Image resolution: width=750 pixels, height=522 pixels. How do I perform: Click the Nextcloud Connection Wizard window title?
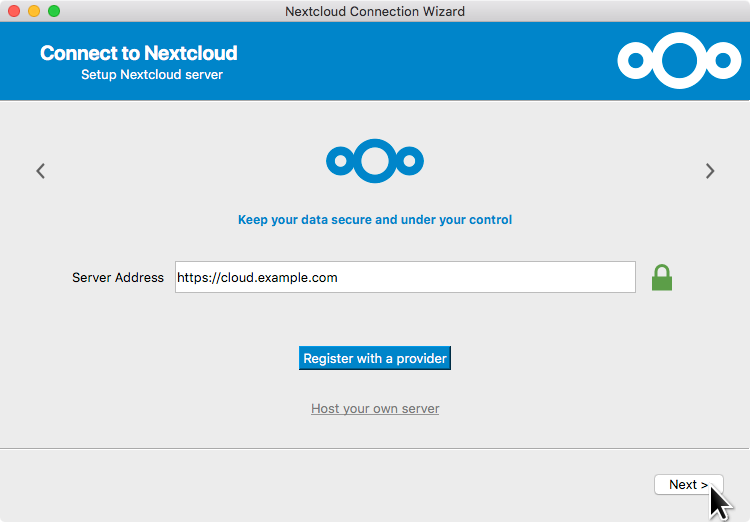375,11
